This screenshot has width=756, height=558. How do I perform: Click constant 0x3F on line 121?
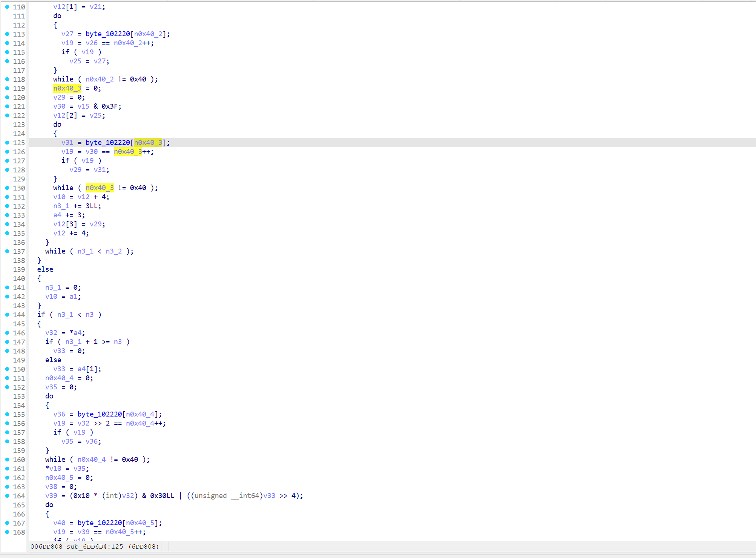pos(110,106)
